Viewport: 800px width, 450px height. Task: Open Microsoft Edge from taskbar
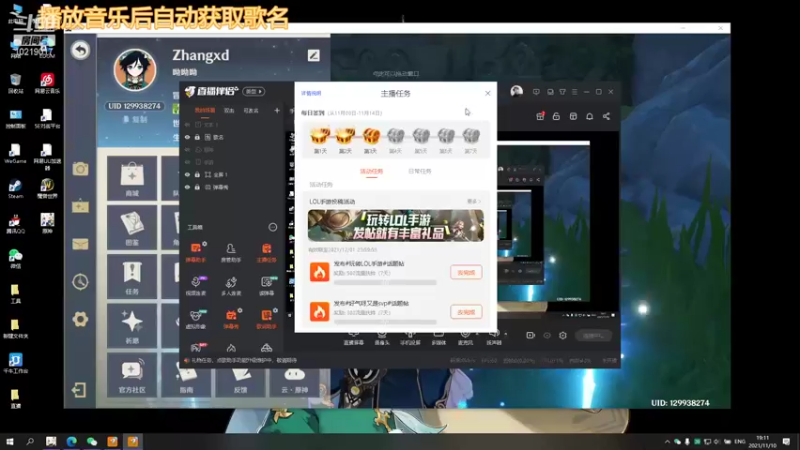[x=71, y=441]
